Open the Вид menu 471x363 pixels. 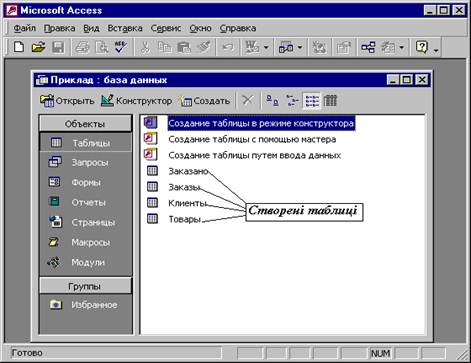pyautogui.click(x=91, y=28)
